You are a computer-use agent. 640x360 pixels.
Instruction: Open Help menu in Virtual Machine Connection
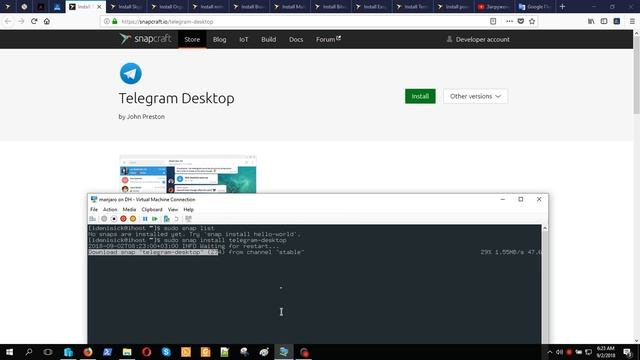[x=189, y=209]
